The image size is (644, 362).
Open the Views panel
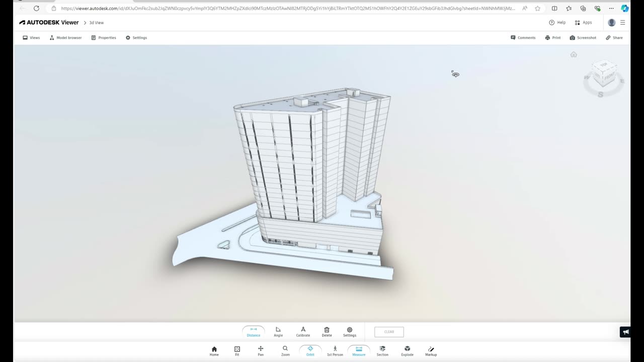coord(31,38)
